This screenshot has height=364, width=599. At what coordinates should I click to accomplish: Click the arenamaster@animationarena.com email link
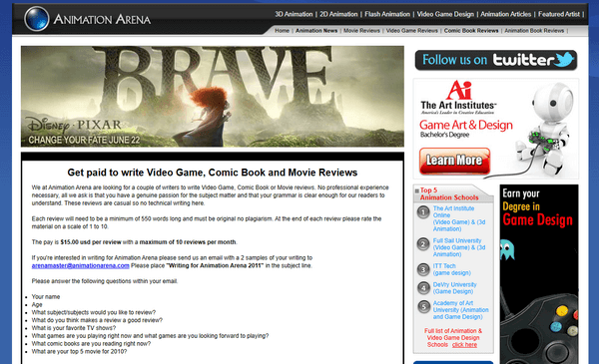(x=80, y=265)
